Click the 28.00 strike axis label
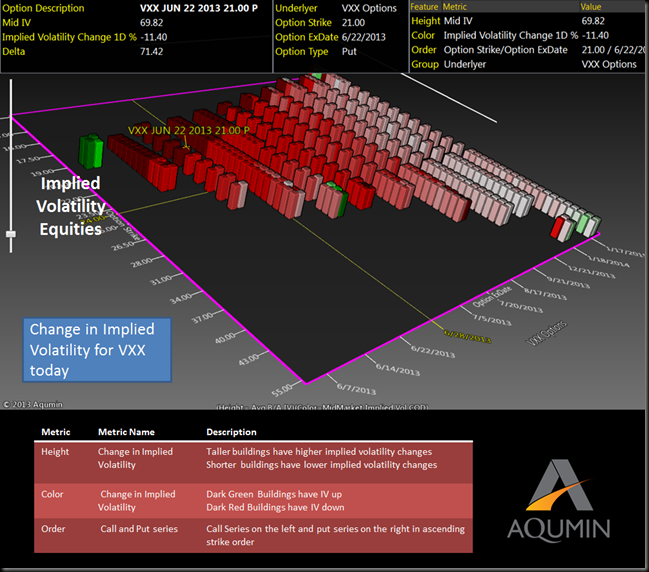This screenshot has width=649, height=572. coord(142,262)
